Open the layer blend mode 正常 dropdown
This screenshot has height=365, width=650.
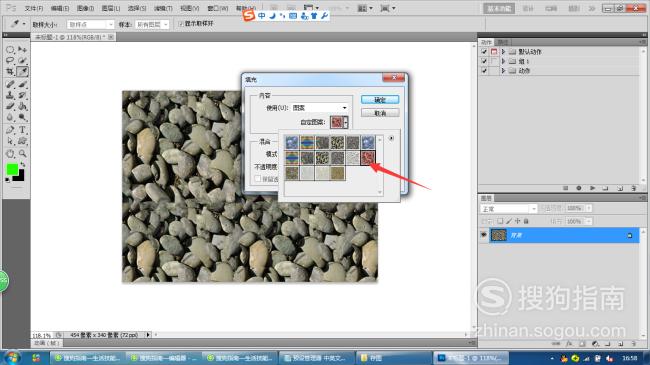click(509, 209)
